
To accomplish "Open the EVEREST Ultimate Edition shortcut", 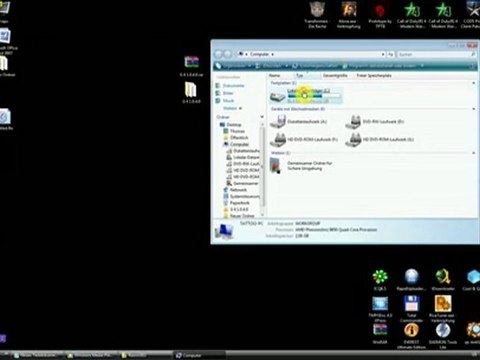I will (411, 336).
